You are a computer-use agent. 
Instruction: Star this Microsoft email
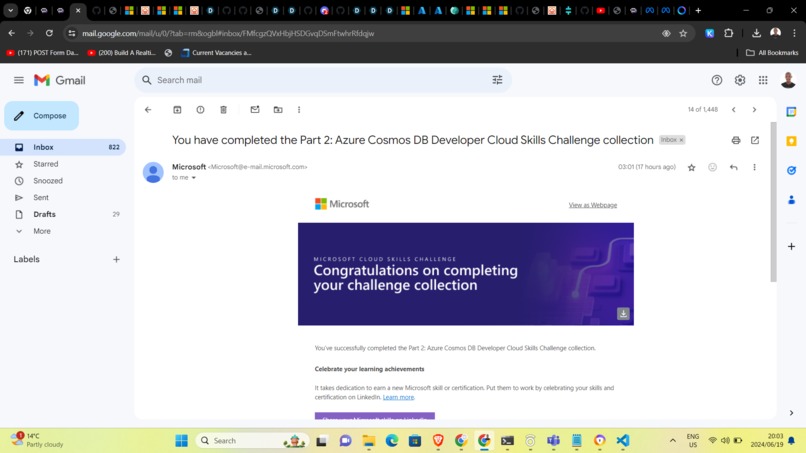click(691, 167)
